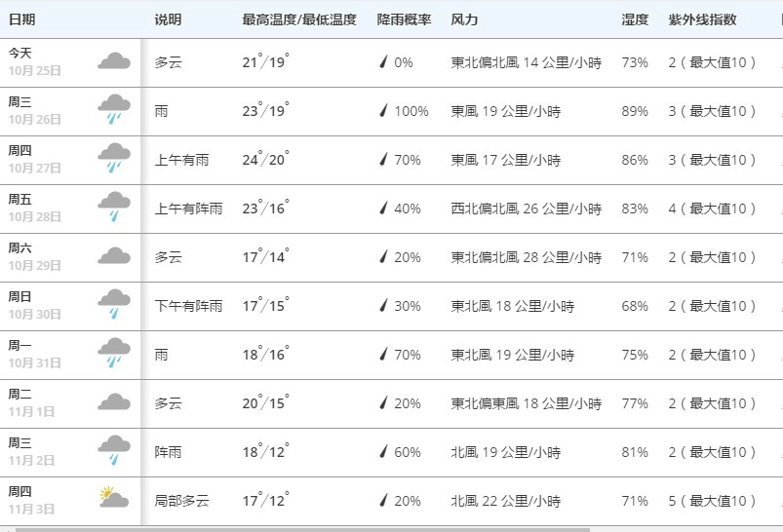
Task: Click the rain icon for 10月27日
Action: pyautogui.click(x=114, y=158)
